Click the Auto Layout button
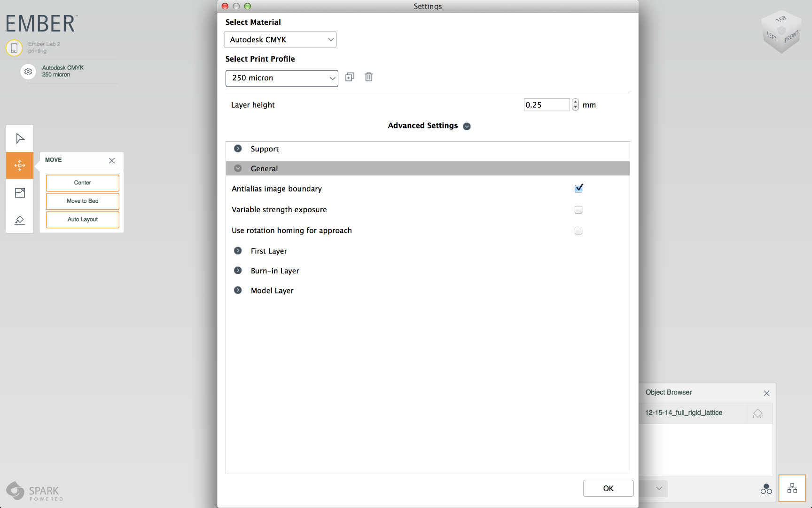812x508 pixels. click(x=83, y=220)
